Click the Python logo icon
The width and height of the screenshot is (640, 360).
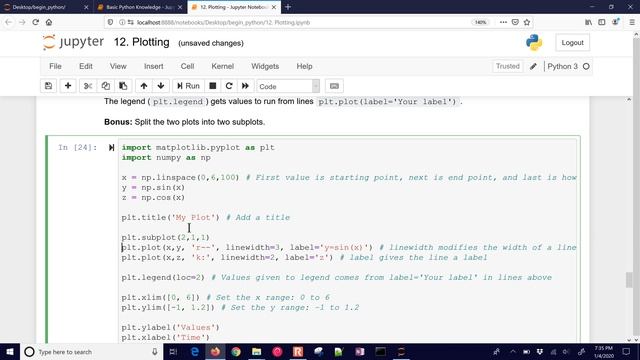[x=534, y=42]
